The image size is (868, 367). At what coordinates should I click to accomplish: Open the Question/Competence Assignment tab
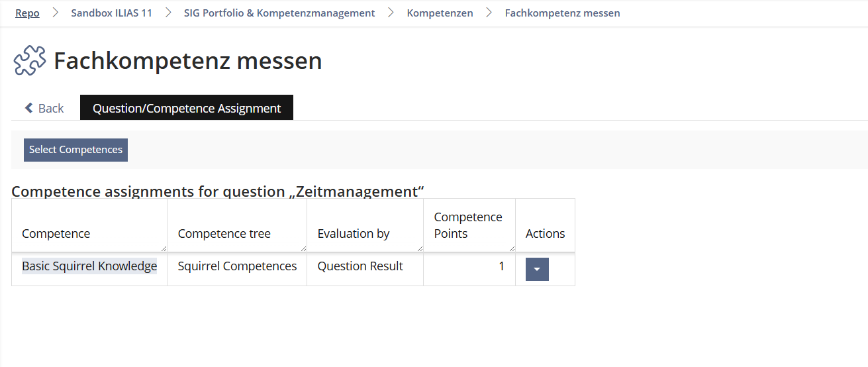click(187, 108)
